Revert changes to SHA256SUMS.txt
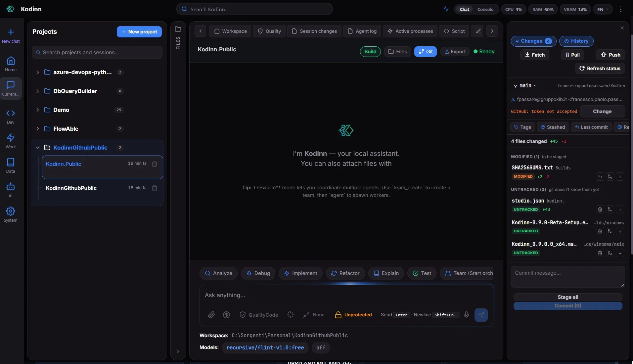 (600, 177)
